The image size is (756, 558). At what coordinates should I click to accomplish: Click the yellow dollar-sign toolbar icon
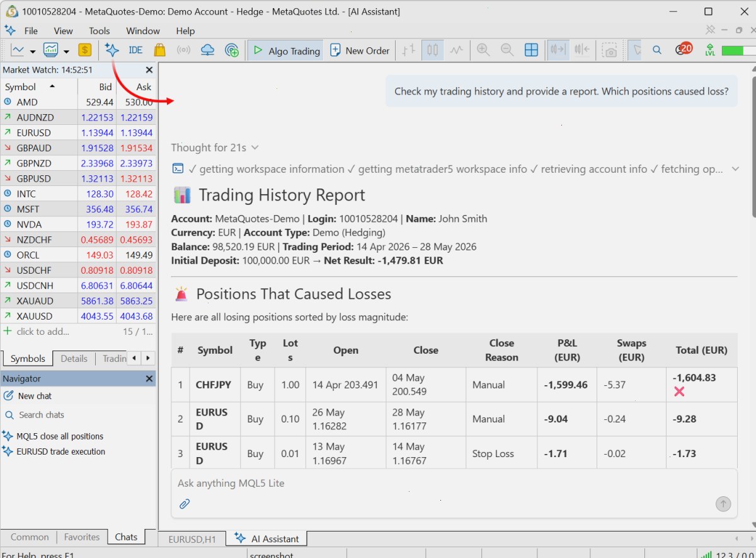(x=85, y=50)
